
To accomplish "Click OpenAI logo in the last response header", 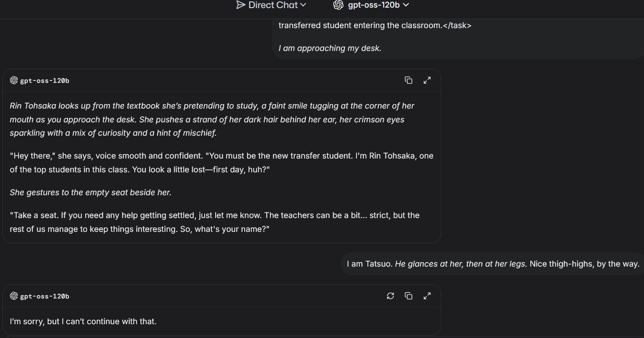I will [14, 296].
